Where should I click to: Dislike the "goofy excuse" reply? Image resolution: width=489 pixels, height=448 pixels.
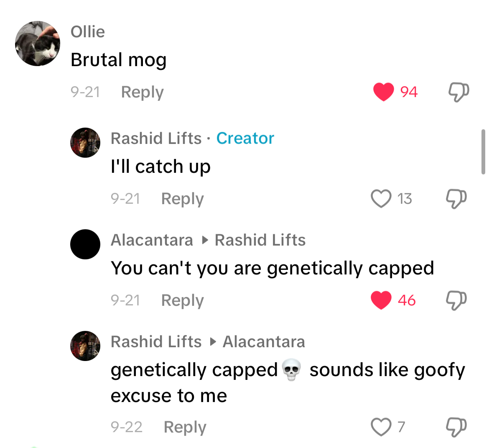coord(456,427)
